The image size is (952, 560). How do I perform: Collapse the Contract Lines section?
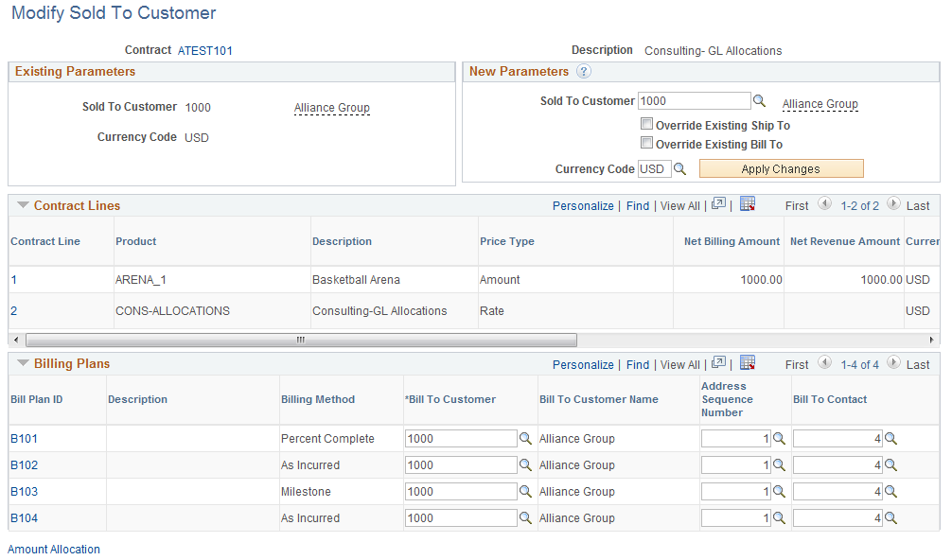pyautogui.click(x=23, y=205)
